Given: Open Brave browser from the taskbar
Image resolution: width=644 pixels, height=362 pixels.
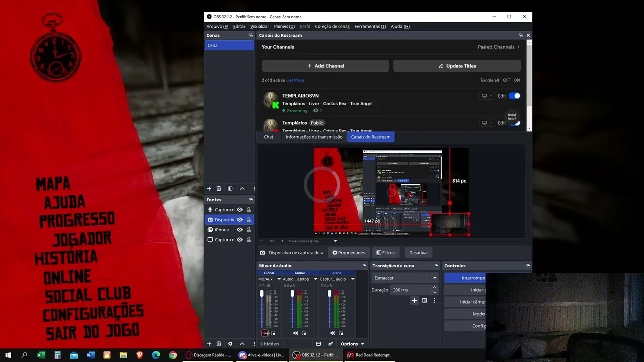Looking at the screenshot, I should (x=140, y=355).
